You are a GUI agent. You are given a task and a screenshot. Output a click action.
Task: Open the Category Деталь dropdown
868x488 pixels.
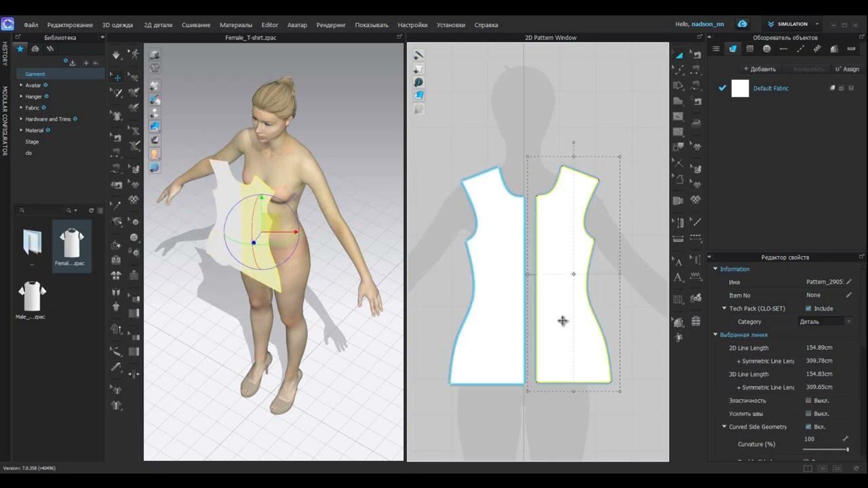(x=825, y=321)
